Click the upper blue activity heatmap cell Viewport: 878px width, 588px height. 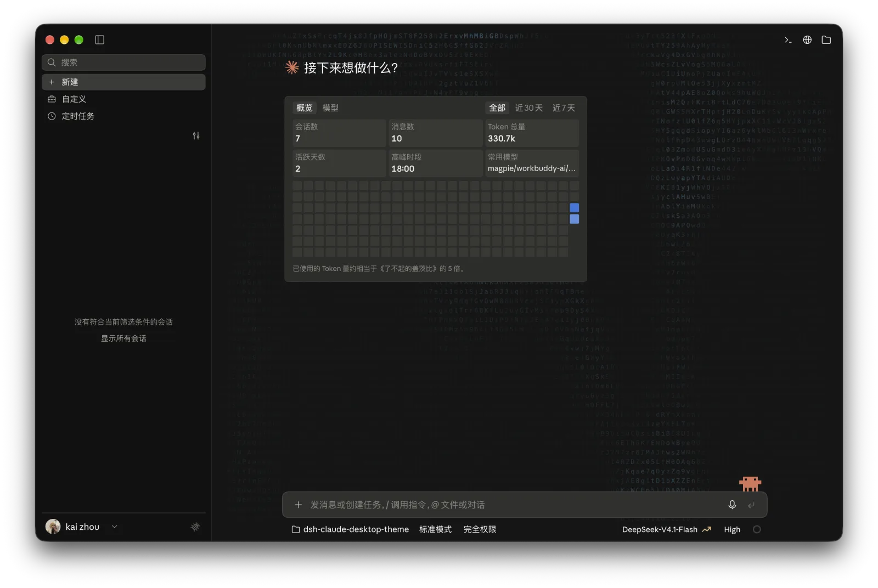574,207
